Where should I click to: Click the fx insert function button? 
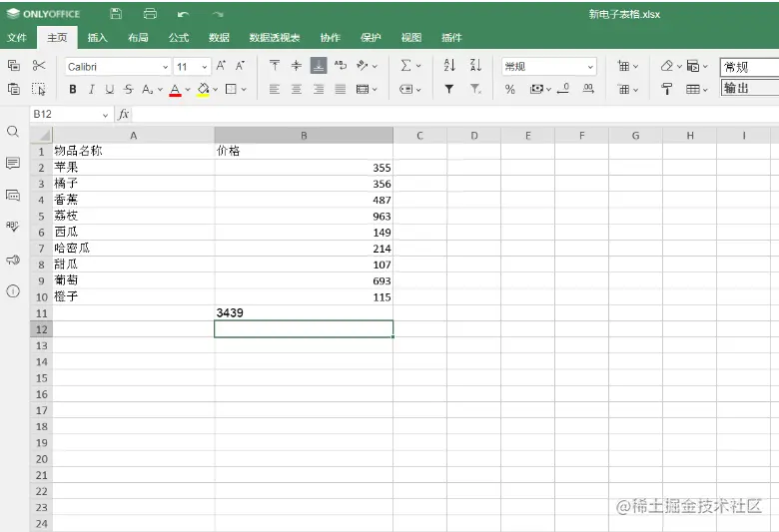pos(123,114)
